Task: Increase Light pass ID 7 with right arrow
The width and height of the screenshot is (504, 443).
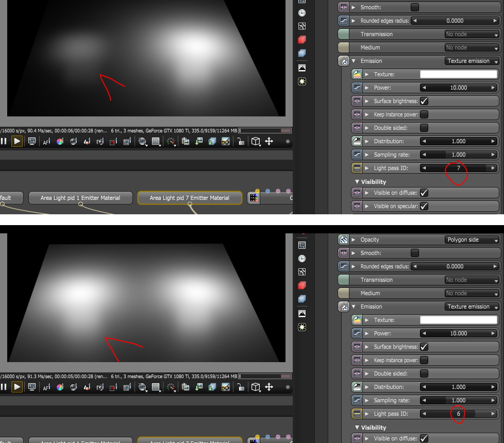Action: tap(493, 168)
